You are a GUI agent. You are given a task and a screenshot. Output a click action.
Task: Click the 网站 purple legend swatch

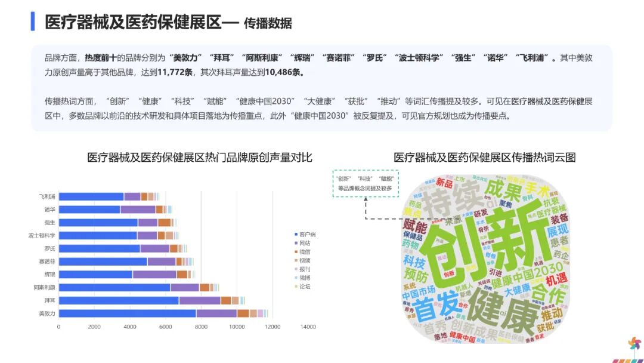tap(296, 243)
